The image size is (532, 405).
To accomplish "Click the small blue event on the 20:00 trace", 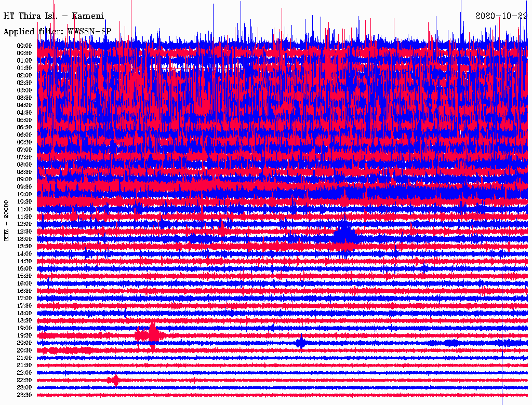I will tap(300, 343).
